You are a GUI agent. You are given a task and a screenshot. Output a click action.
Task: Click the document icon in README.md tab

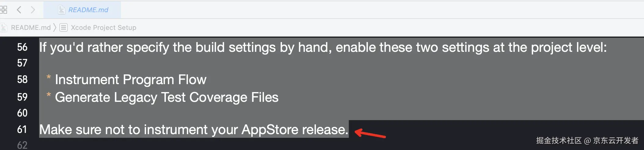pos(61,10)
